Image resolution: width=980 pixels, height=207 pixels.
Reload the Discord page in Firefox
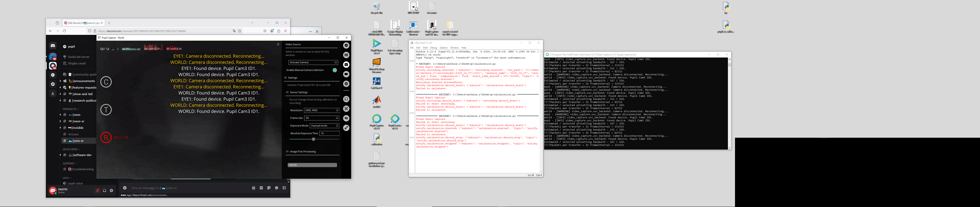click(x=64, y=31)
